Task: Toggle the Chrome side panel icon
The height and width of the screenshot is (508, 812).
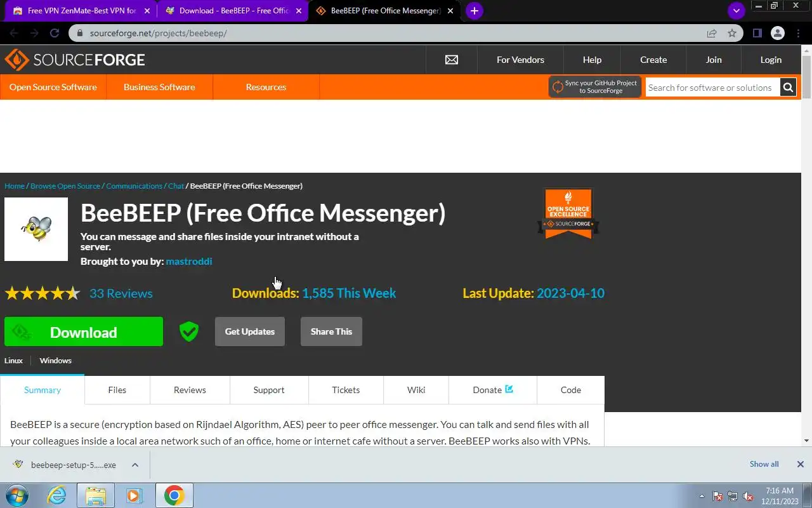Action: [x=757, y=33]
